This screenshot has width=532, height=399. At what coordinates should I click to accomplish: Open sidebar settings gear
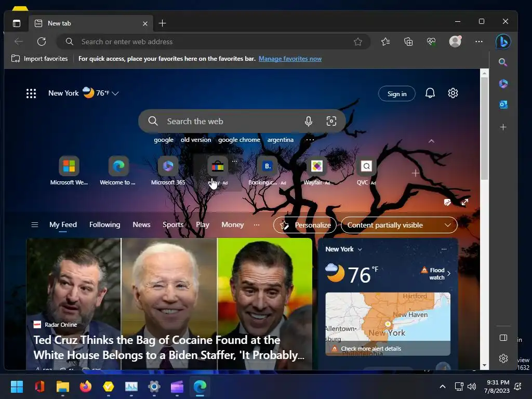[503, 358]
